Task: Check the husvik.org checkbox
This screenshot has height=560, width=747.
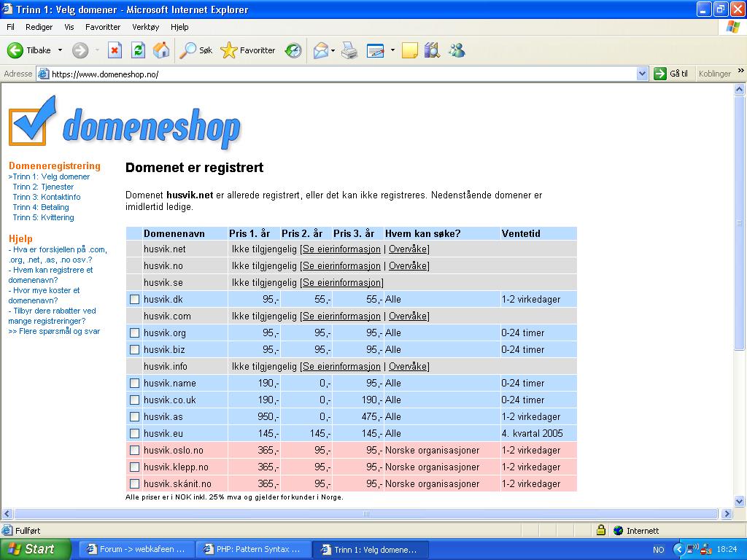Action: (135, 332)
